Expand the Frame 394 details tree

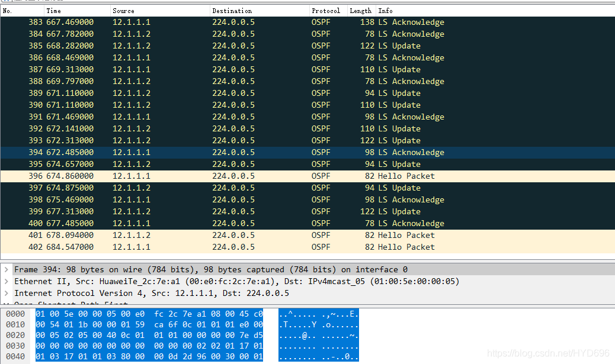pos(7,269)
